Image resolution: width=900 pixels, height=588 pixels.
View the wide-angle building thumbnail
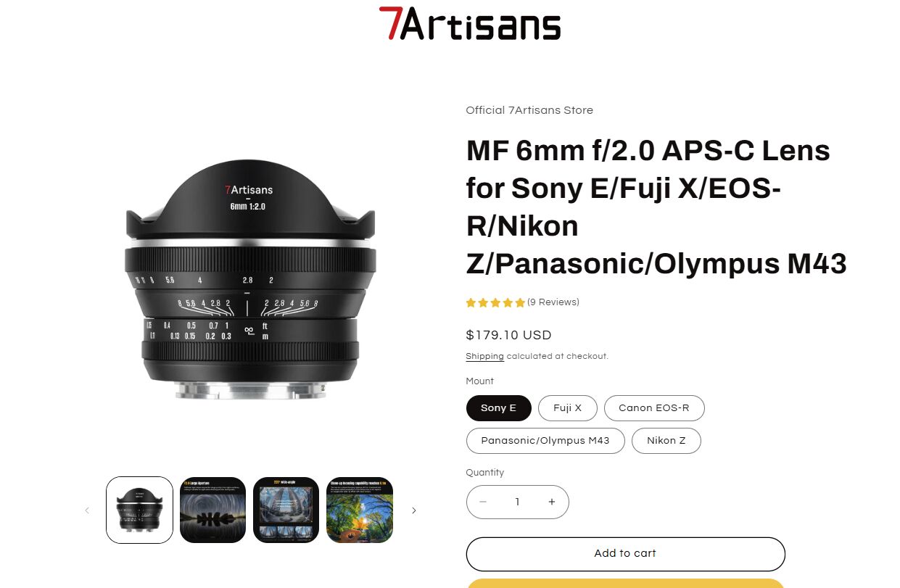pyautogui.click(x=286, y=510)
